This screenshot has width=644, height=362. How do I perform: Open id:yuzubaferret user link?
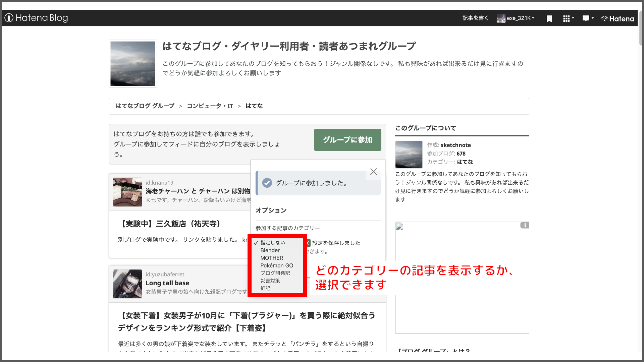165,274
